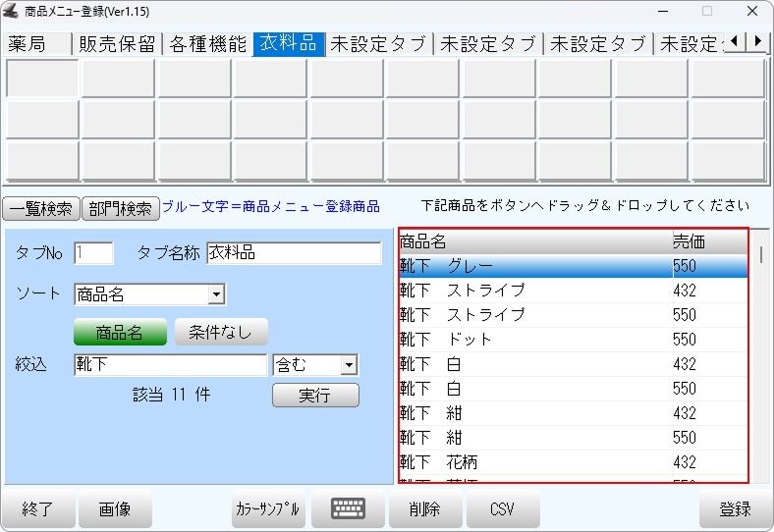Viewport: 774px width, 532px height.
Task: Click the tab scroll right arrow
Action: click(x=758, y=41)
